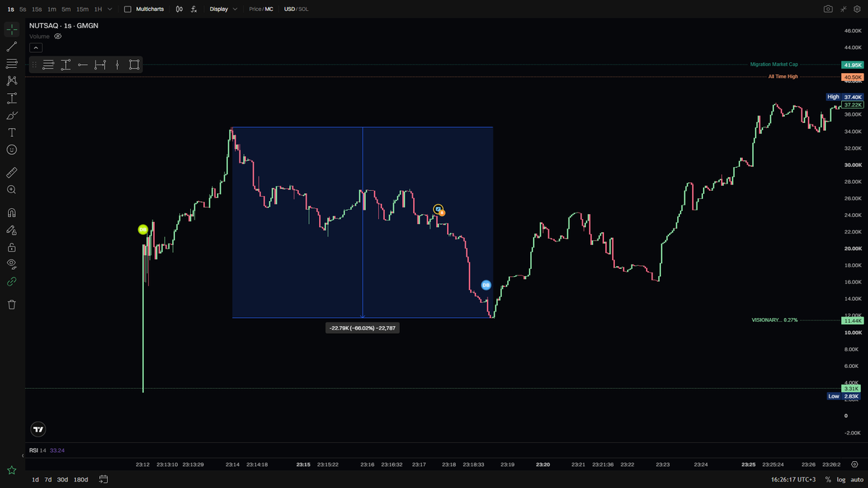This screenshot has height=488, width=868.
Task: Click the trash remove drawings icon
Action: (12, 304)
